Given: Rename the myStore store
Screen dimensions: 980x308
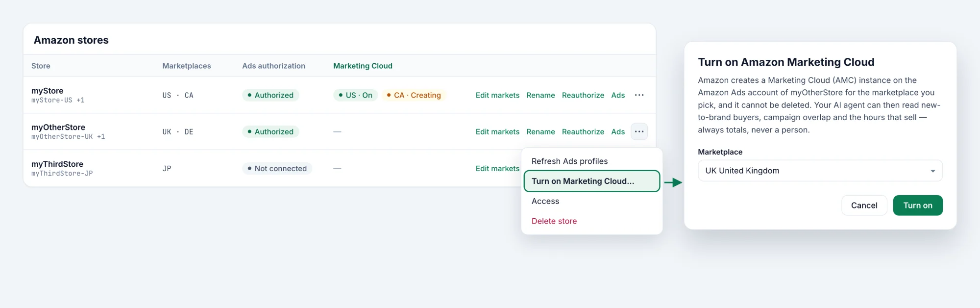Looking at the screenshot, I should 540,95.
